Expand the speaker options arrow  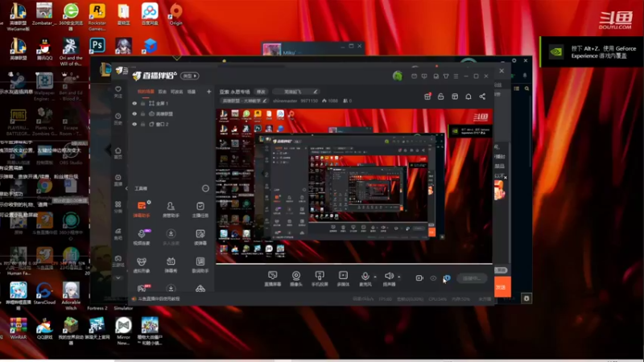pyautogui.click(x=398, y=277)
